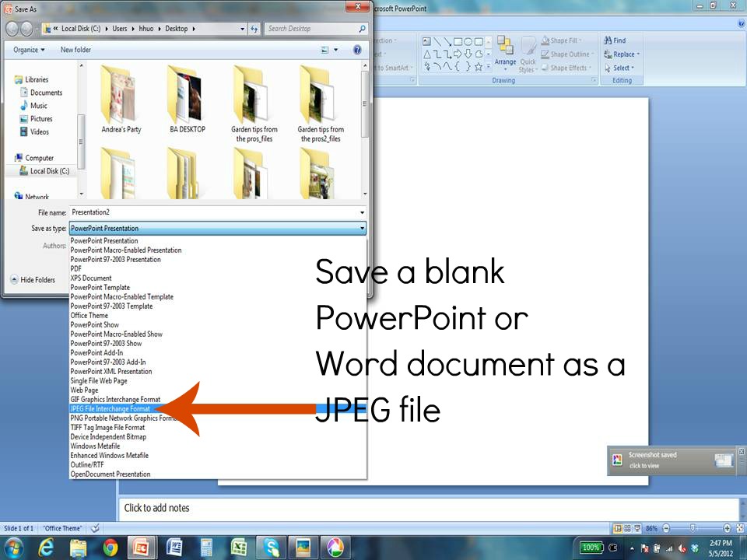Image resolution: width=747 pixels, height=560 pixels.
Task: Click the New folder button
Action: click(x=75, y=50)
